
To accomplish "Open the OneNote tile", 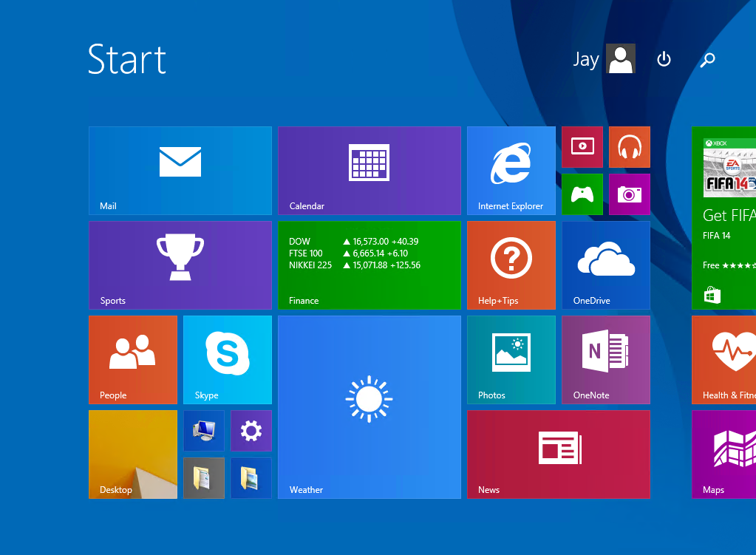I will tap(605, 360).
